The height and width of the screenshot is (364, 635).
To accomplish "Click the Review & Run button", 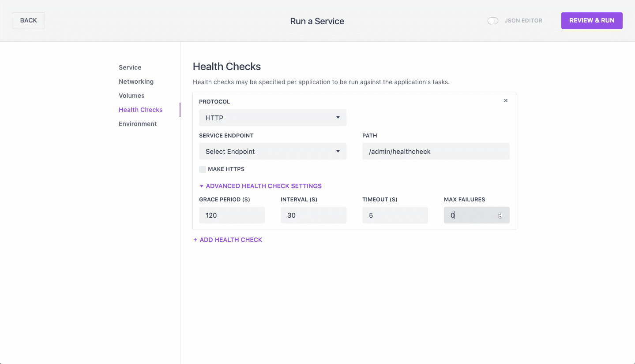I will point(592,21).
